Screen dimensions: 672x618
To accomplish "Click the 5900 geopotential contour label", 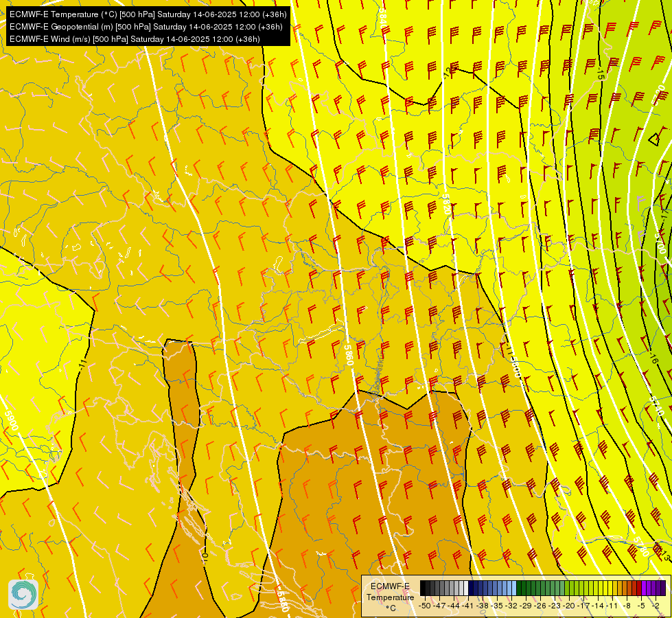I will point(12,420).
